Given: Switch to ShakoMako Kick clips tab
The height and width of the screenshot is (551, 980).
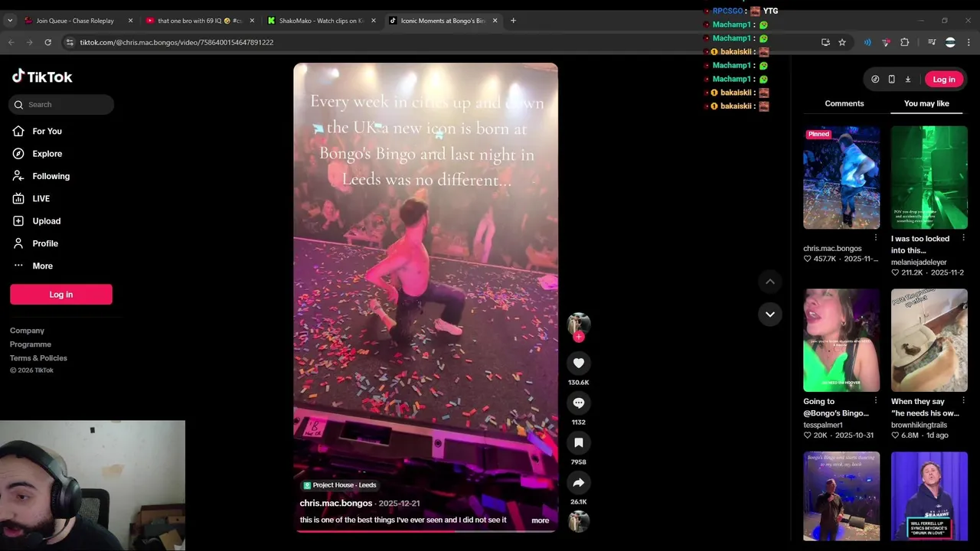Looking at the screenshot, I should tap(321, 21).
